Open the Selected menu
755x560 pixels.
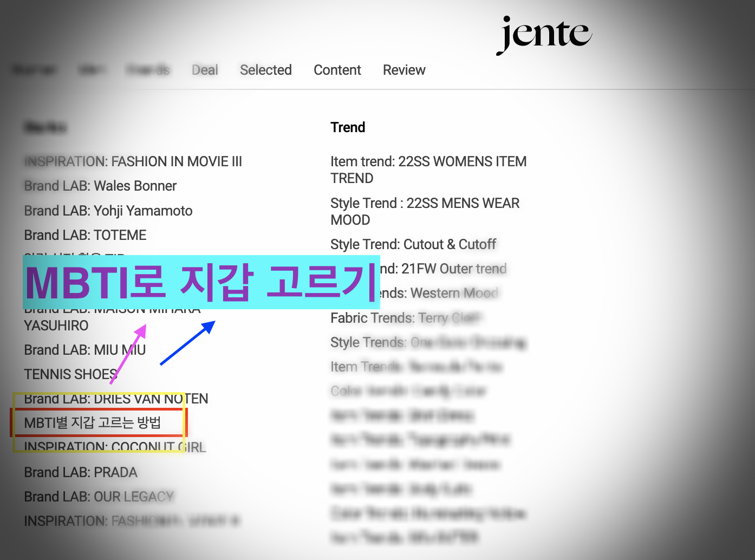pyautogui.click(x=266, y=70)
